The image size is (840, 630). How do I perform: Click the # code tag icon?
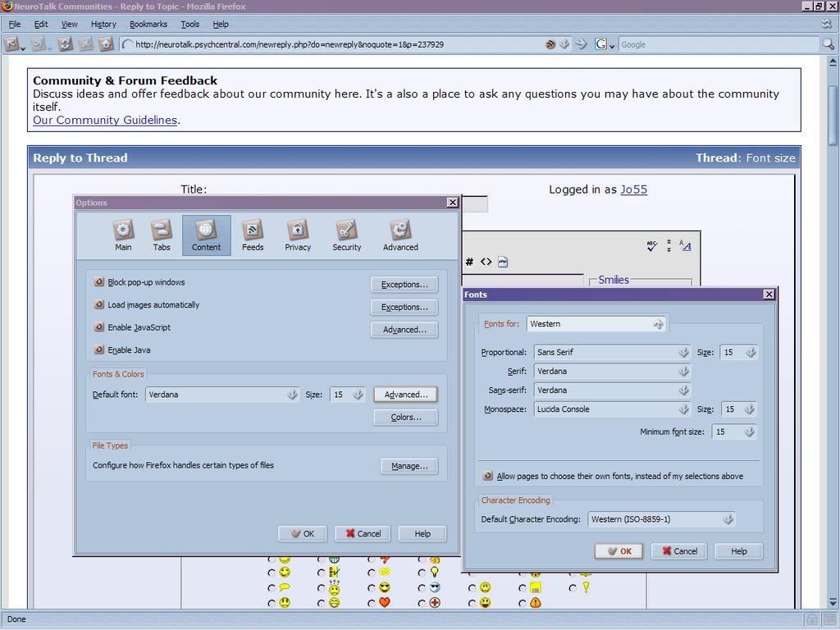pos(469,262)
